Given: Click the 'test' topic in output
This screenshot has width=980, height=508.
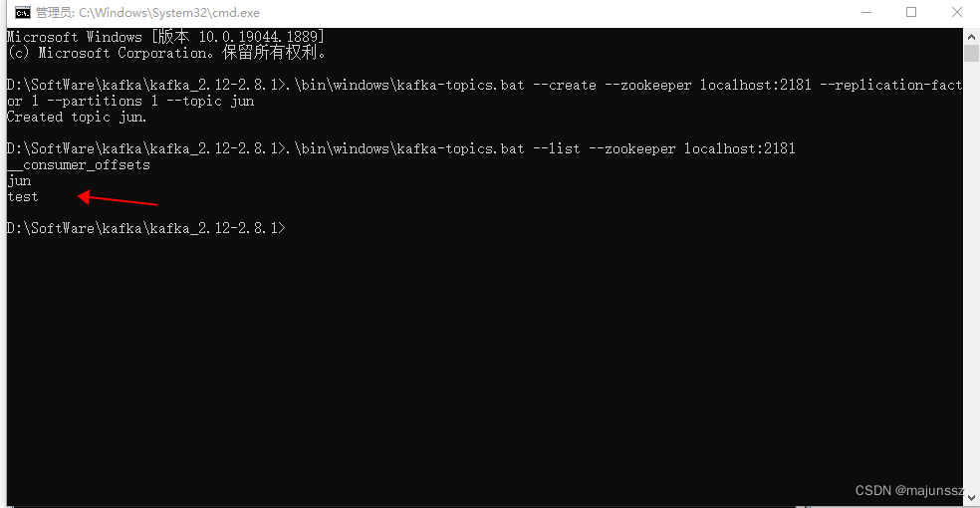Looking at the screenshot, I should click(x=23, y=197).
